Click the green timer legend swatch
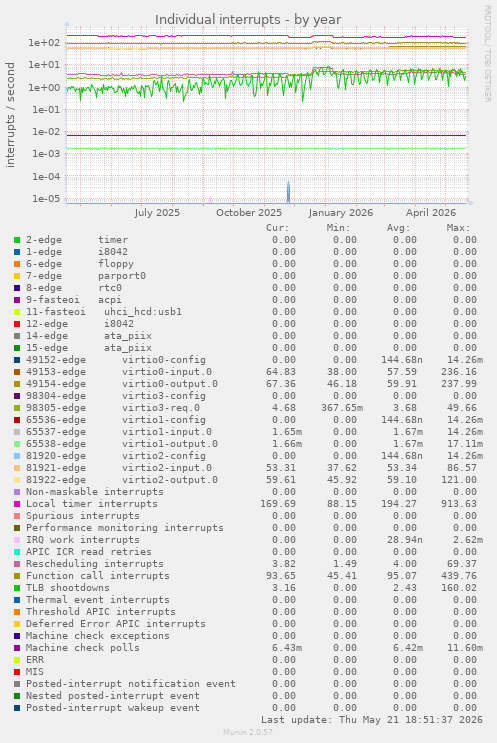 [17, 240]
